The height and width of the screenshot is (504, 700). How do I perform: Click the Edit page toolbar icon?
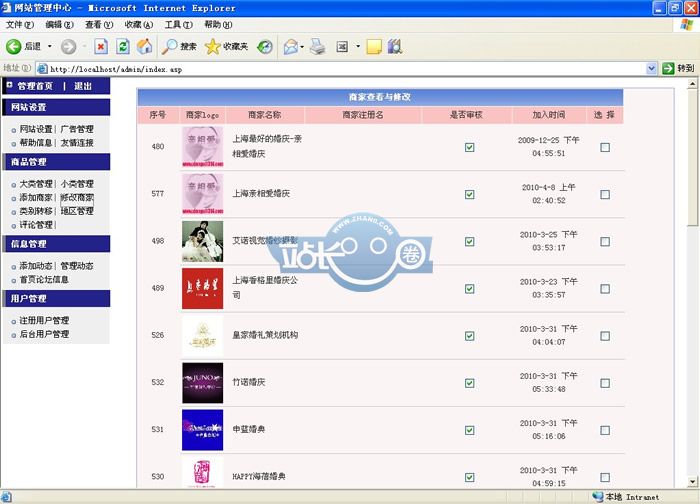[x=342, y=46]
